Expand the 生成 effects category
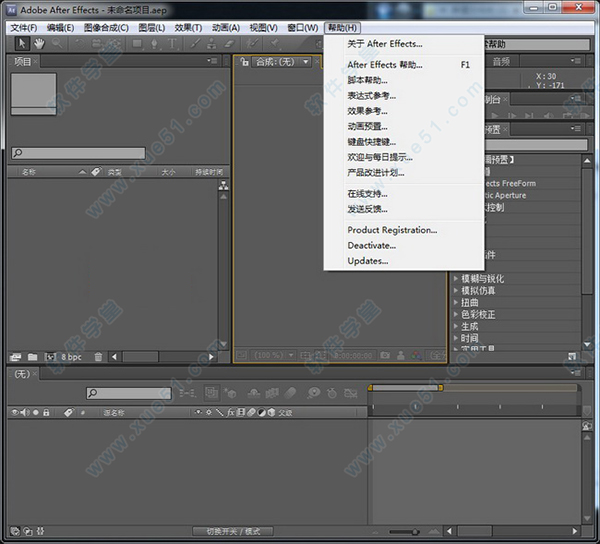 click(x=456, y=326)
